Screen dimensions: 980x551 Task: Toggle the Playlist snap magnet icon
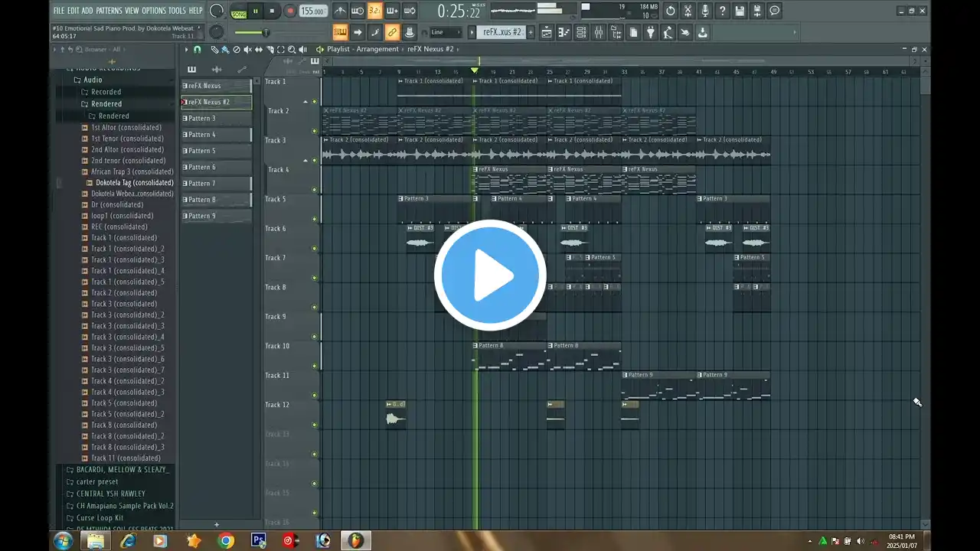(x=197, y=49)
